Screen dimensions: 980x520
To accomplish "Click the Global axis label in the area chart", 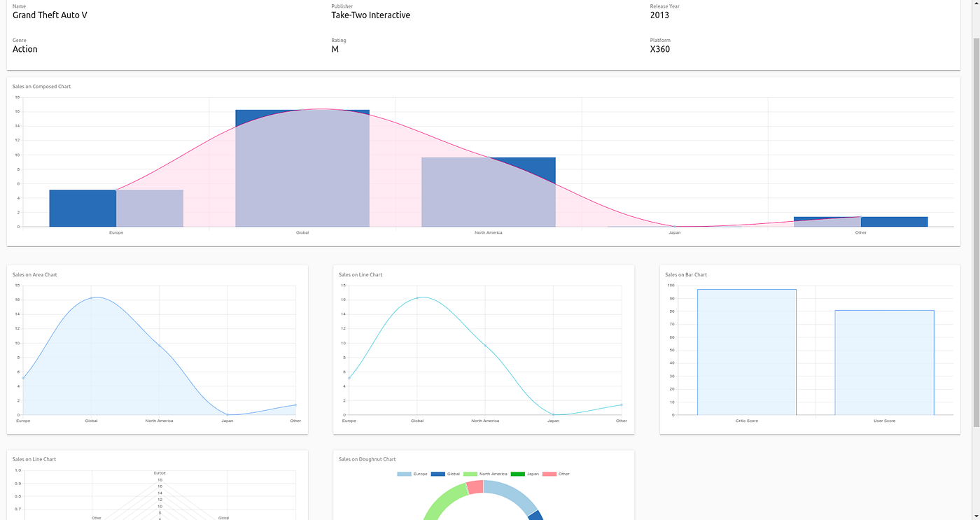I will [91, 421].
